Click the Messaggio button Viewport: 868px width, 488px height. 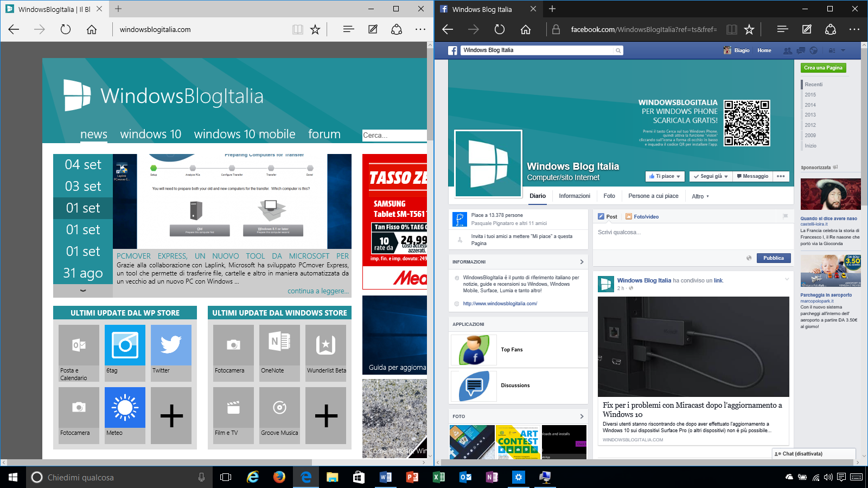point(752,176)
